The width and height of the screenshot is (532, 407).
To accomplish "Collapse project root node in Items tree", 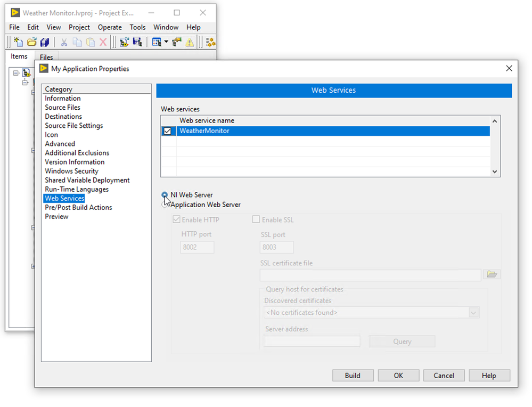I will [x=15, y=73].
